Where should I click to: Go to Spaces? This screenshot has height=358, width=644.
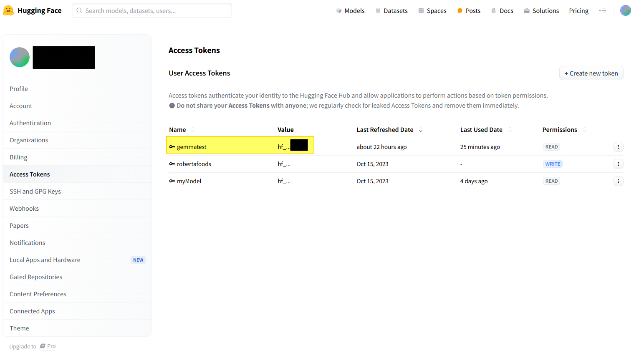tap(432, 11)
